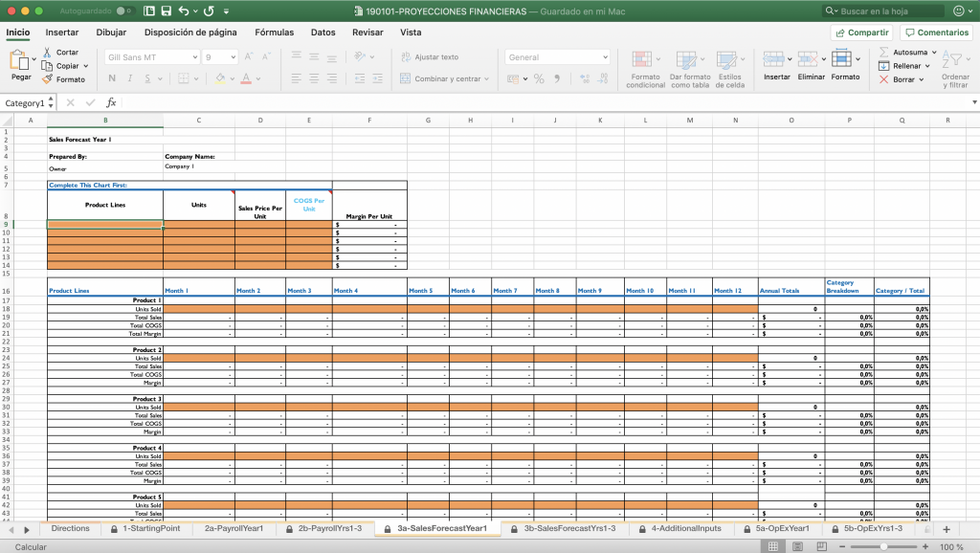Click the undo arrow in title bar
This screenshot has width=980, height=553.
(183, 11)
